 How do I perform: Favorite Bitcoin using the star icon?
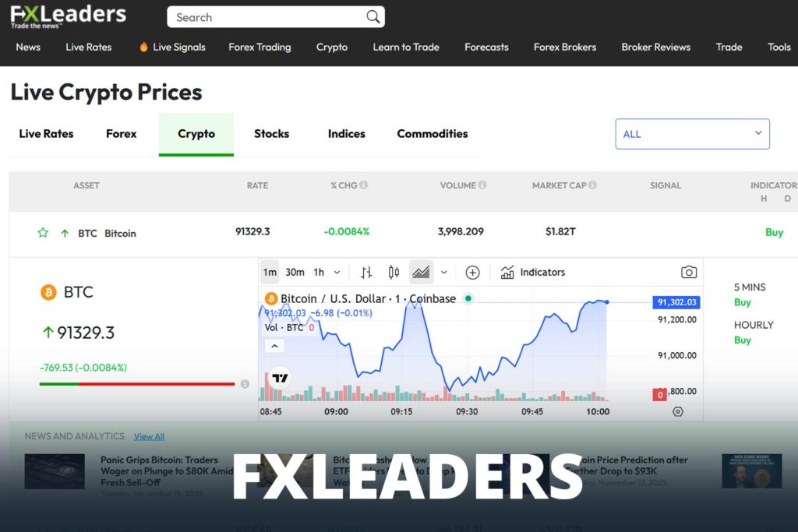[x=43, y=232]
